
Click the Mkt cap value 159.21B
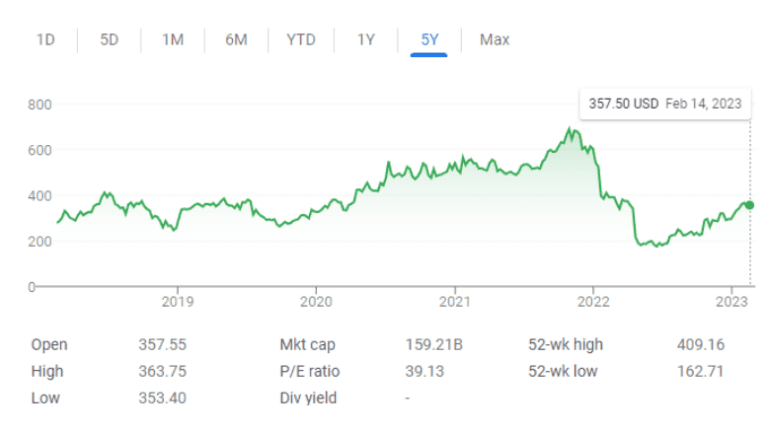(430, 345)
